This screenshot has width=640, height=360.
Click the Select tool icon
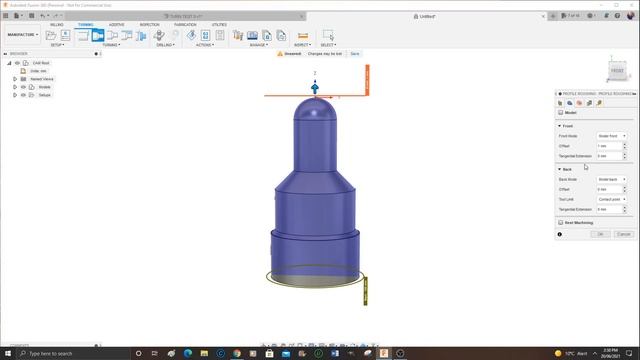click(x=328, y=36)
